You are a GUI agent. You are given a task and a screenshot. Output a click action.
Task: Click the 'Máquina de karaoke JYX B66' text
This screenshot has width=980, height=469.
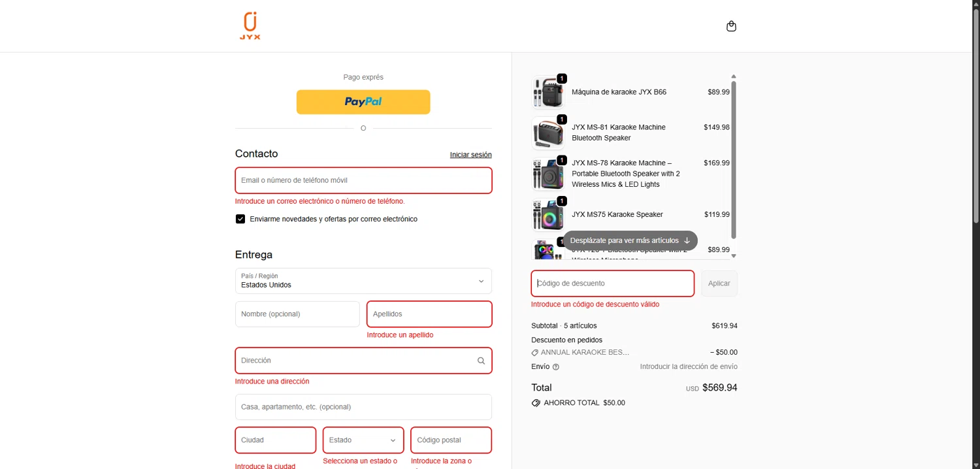click(619, 92)
